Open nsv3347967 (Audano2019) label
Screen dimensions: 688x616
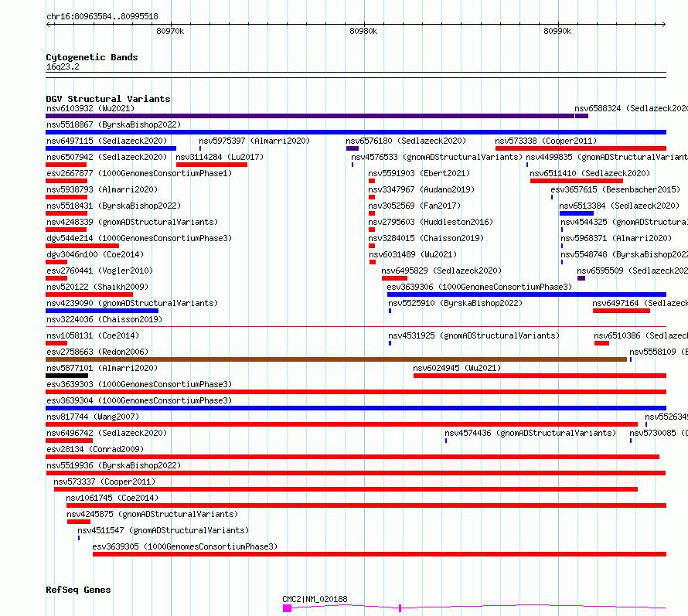421,189
